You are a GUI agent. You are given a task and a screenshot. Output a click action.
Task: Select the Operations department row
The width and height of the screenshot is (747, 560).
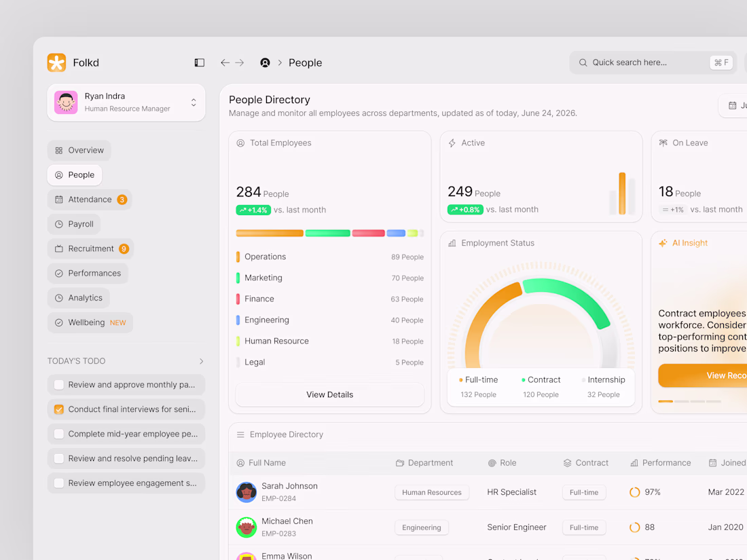point(329,257)
